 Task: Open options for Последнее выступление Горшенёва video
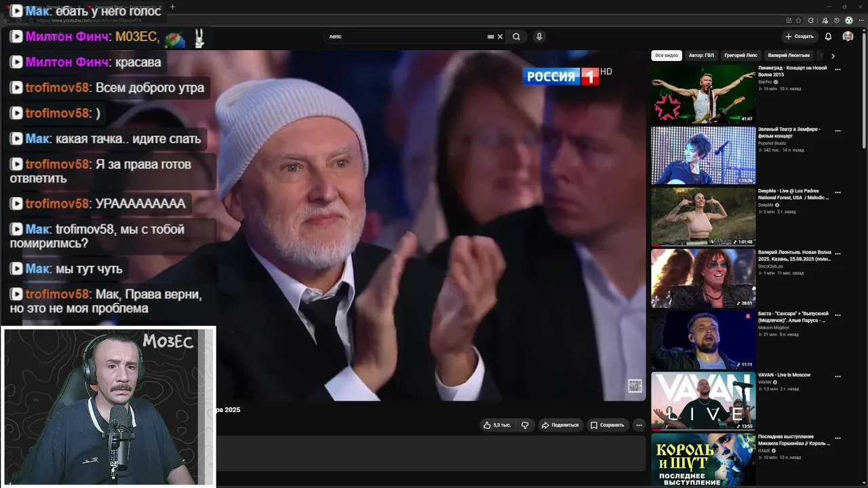tap(837, 438)
